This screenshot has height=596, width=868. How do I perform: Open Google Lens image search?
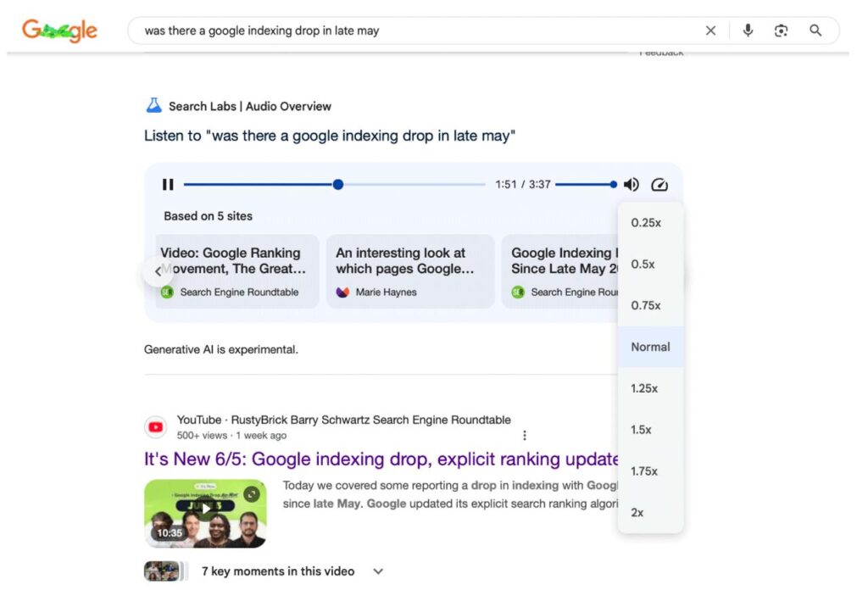(781, 31)
